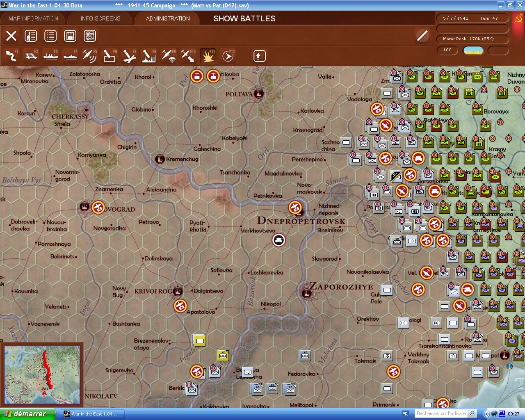
Task: Close the toolbar with the X icon
Action: [11, 36]
